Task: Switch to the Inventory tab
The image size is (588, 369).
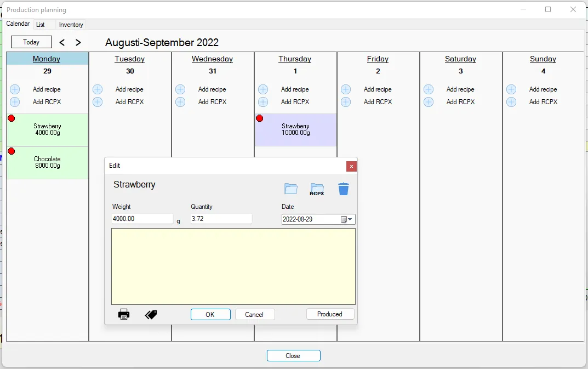Action: pos(71,25)
